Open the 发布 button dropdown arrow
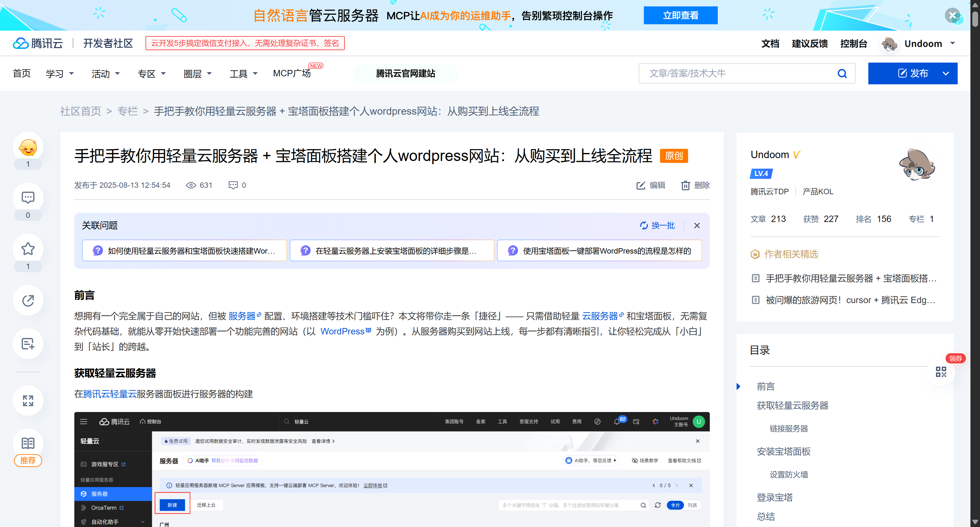This screenshot has height=527, width=980. pos(946,73)
